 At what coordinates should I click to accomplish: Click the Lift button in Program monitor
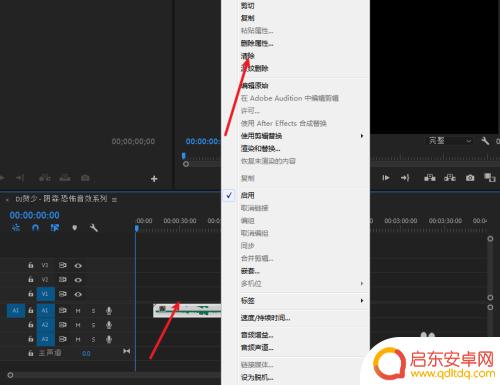(430, 178)
